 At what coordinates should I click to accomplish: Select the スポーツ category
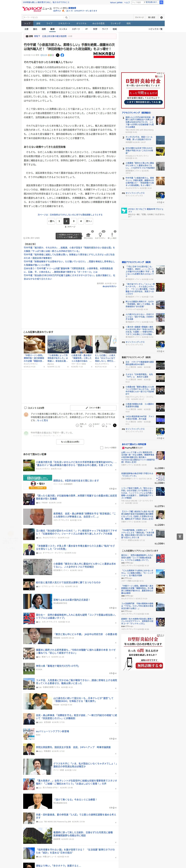pyautogui.click(x=76, y=29)
